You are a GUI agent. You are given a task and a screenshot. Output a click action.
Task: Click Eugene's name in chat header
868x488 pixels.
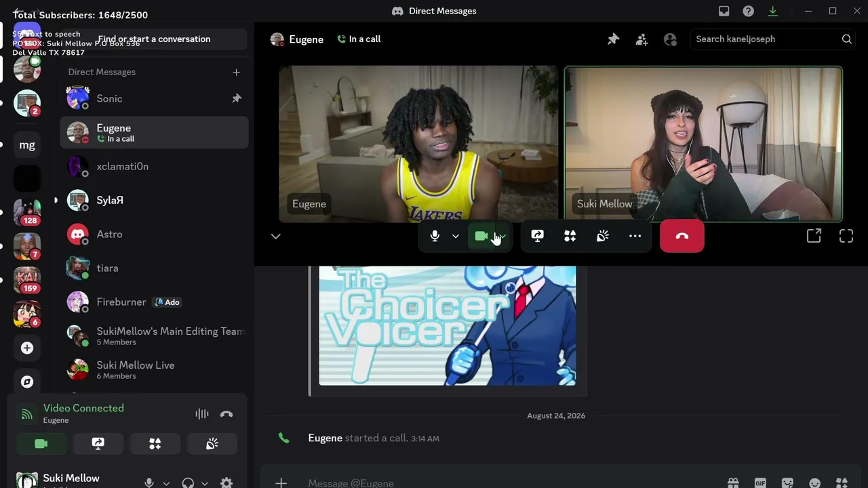tap(306, 39)
